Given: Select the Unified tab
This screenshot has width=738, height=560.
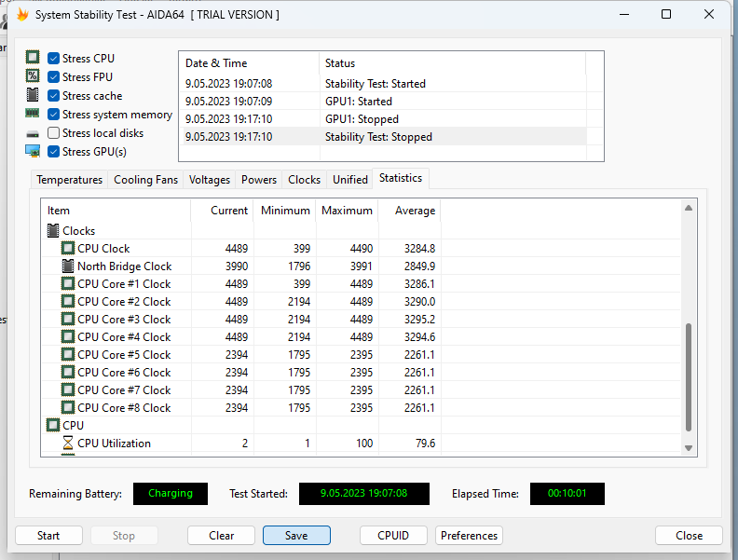Looking at the screenshot, I should tap(350, 180).
